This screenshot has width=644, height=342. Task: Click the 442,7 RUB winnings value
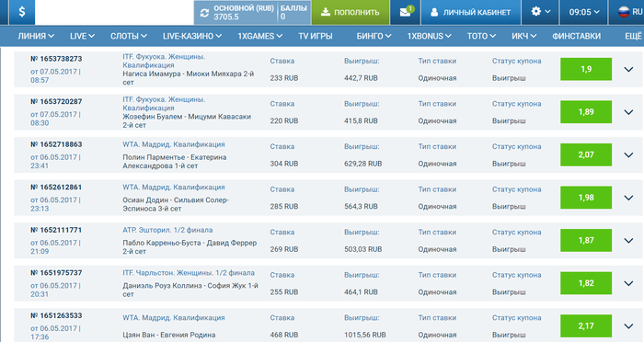(x=361, y=78)
